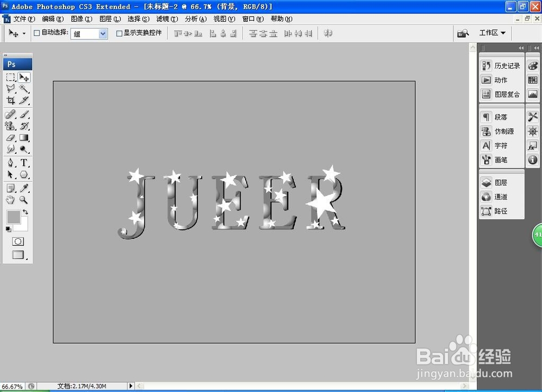The image size is (542, 392).
Task: Select the Polygon shape tool
Action: pos(24,174)
